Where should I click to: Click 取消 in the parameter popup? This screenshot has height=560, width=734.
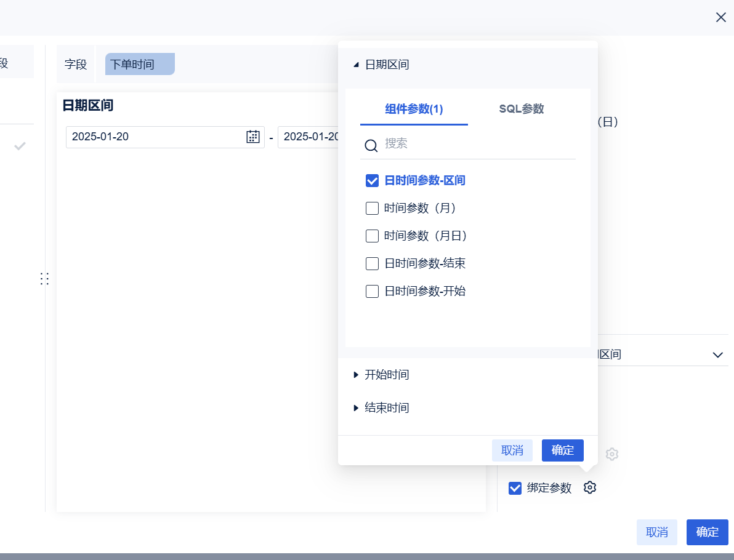(x=512, y=450)
